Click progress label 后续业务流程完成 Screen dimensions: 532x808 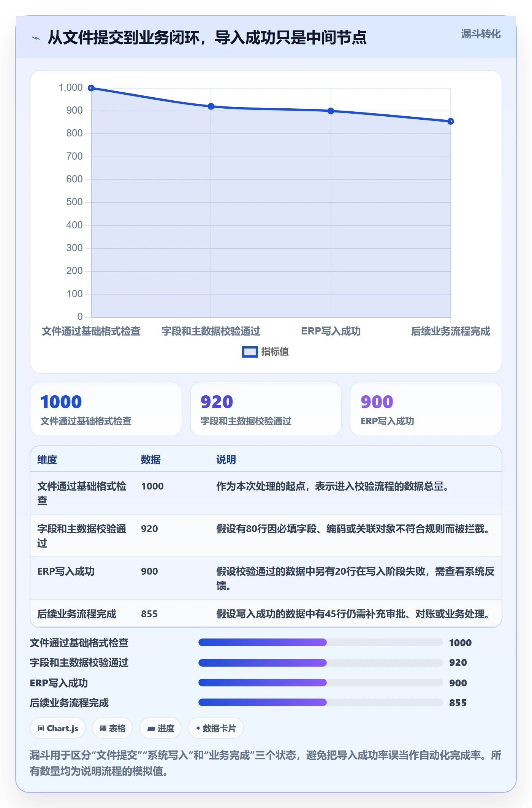69,703
